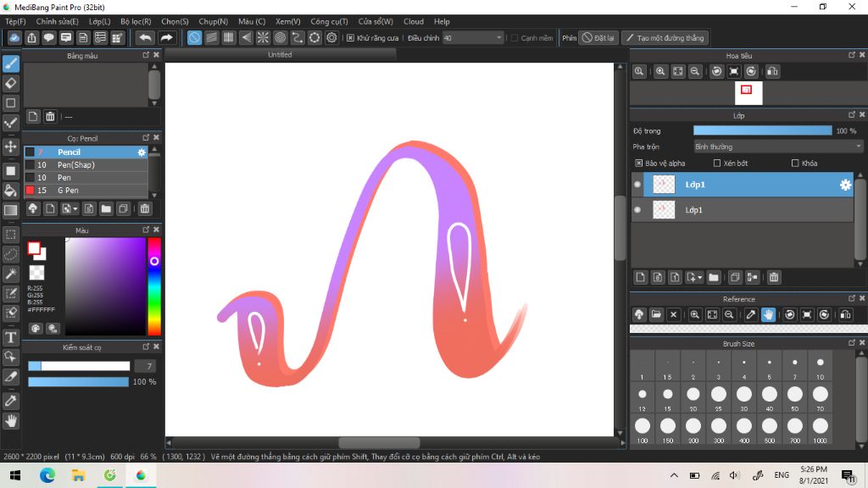
Task: Zoom out using Navigator zoom-out icon
Action: click(695, 71)
